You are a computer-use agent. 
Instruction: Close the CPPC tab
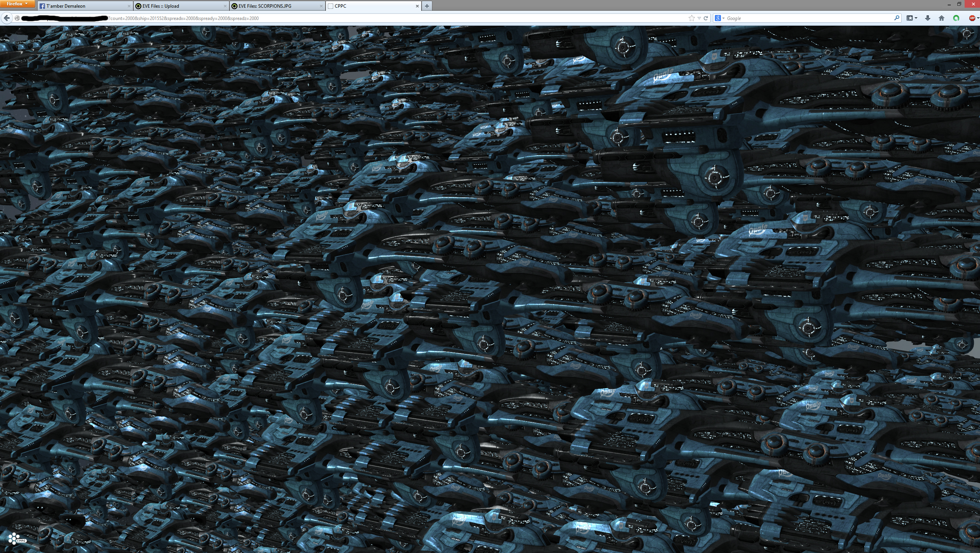pos(417,6)
